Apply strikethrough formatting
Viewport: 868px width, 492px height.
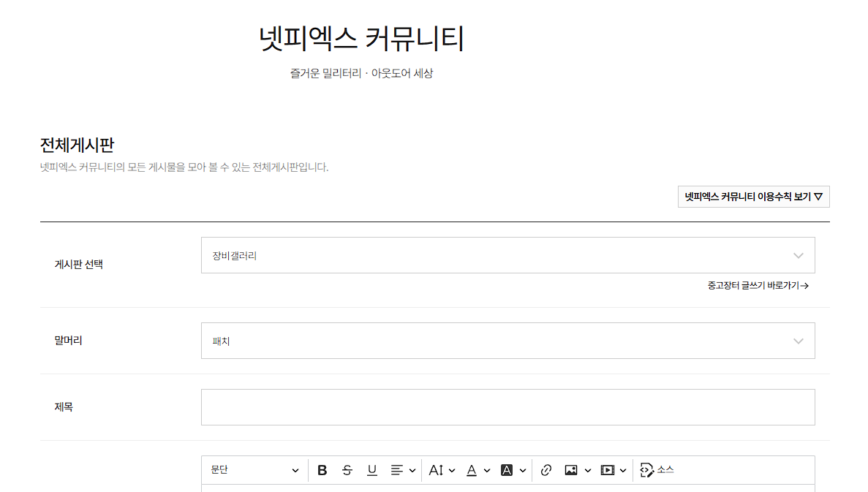point(347,470)
